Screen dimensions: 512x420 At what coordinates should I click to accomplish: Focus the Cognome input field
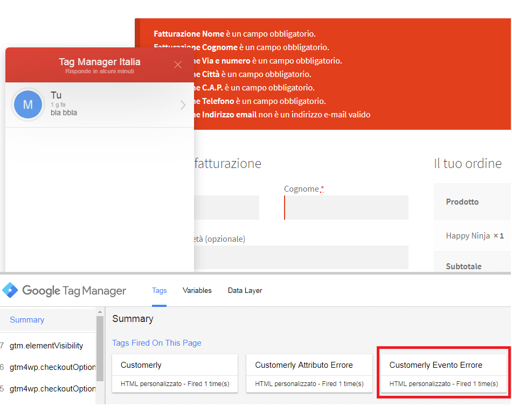346,207
